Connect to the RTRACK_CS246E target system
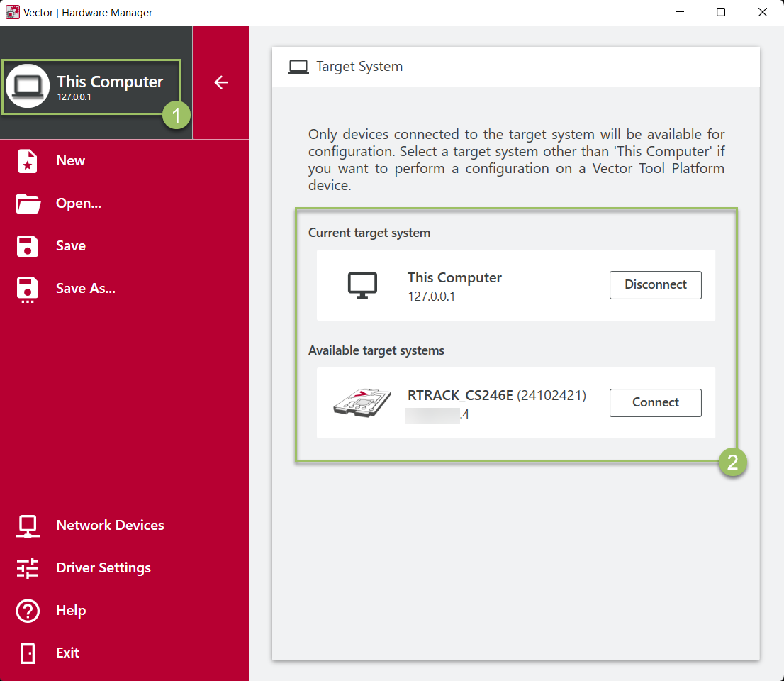 tap(655, 403)
